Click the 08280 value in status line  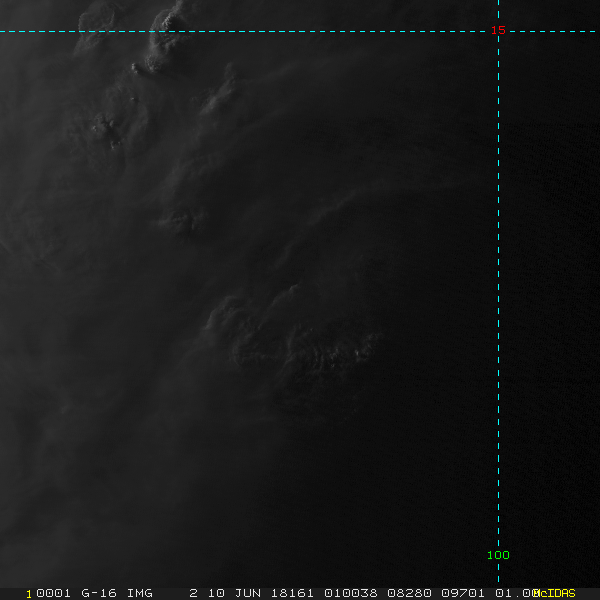click(409, 593)
